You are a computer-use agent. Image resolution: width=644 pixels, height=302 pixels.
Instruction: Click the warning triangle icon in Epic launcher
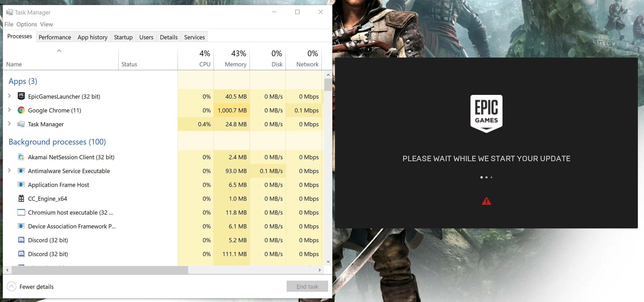pyautogui.click(x=486, y=201)
